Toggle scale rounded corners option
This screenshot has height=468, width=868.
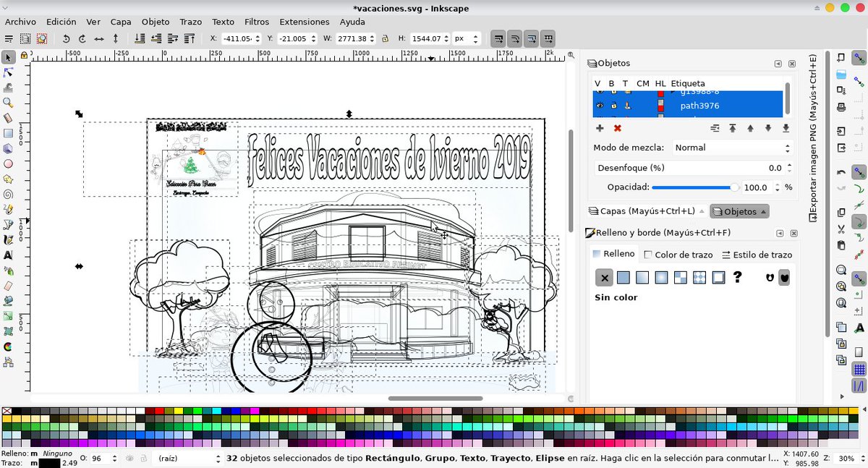click(x=514, y=38)
